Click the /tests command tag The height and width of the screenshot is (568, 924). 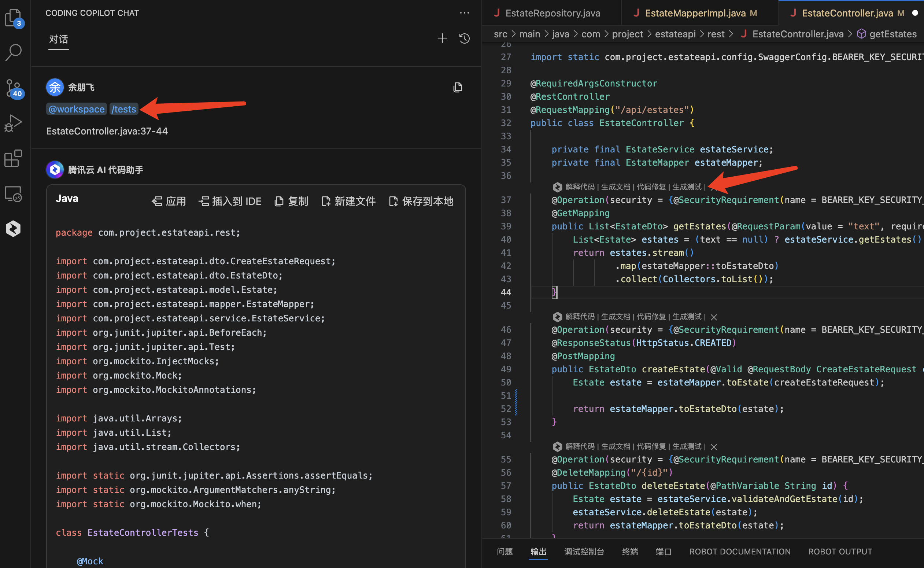coord(124,109)
